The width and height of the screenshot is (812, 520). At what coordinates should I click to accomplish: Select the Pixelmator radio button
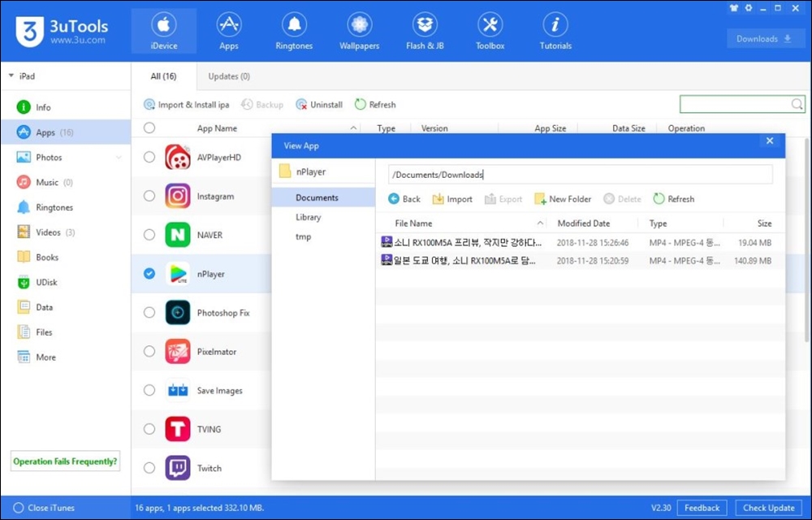pos(149,351)
